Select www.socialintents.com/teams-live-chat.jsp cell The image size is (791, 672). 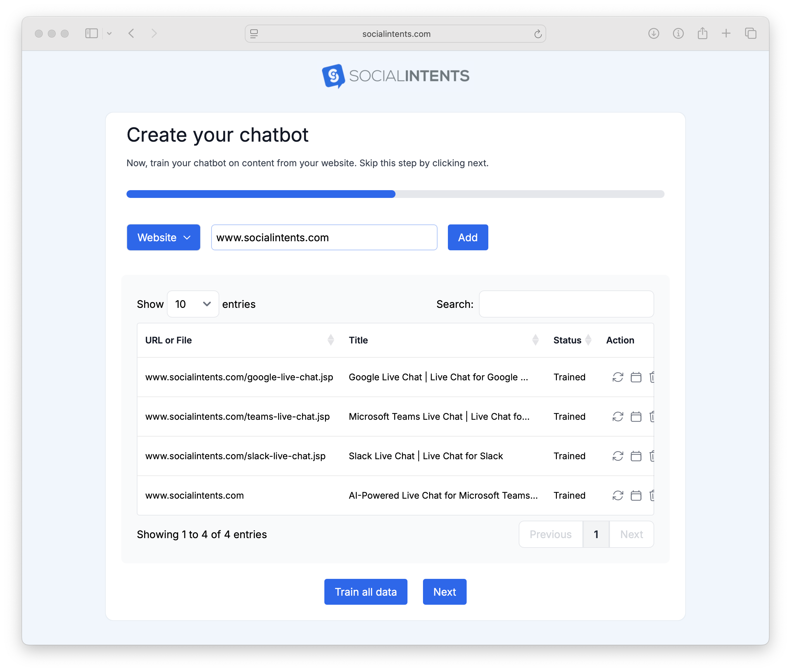[x=237, y=417]
